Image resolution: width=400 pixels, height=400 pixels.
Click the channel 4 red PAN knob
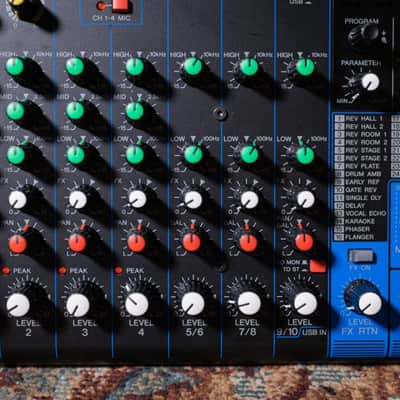[x=137, y=243]
